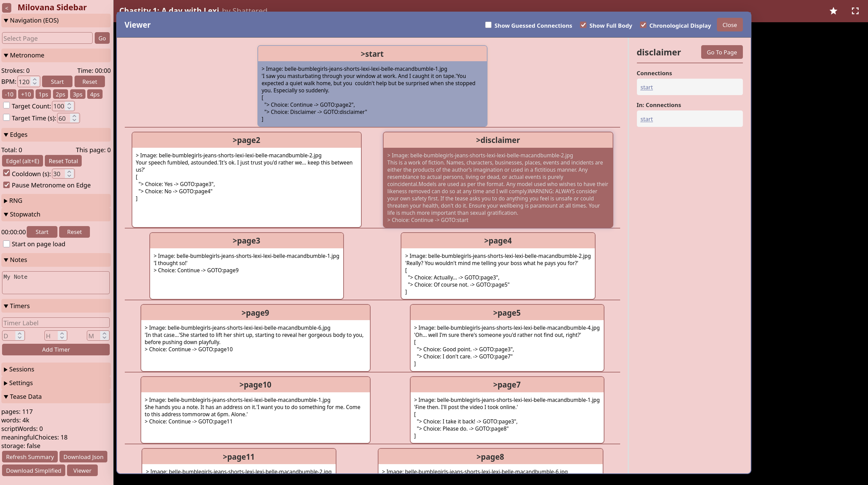
Task: Uncheck Show Full Body option
Action: [x=583, y=25]
